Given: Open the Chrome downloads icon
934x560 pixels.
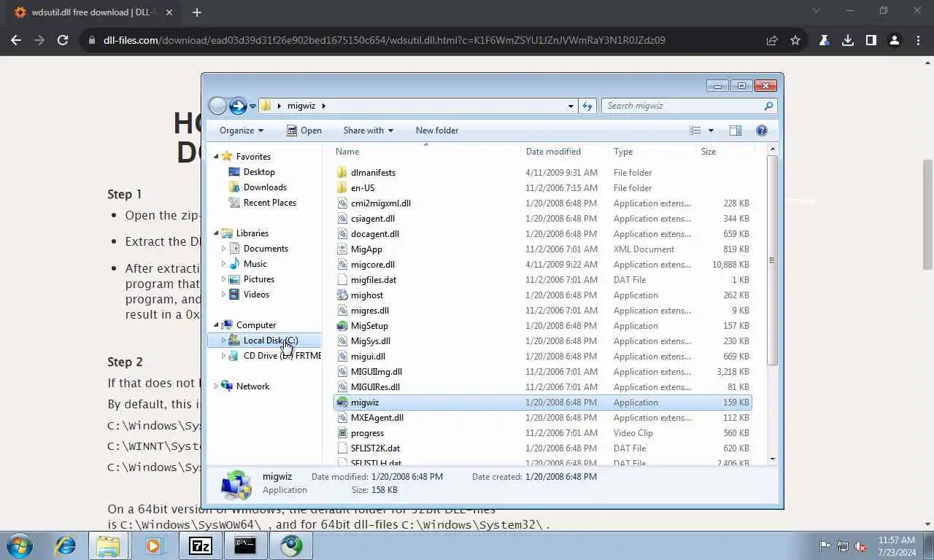Looking at the screenshot, I should coord(847,40).
